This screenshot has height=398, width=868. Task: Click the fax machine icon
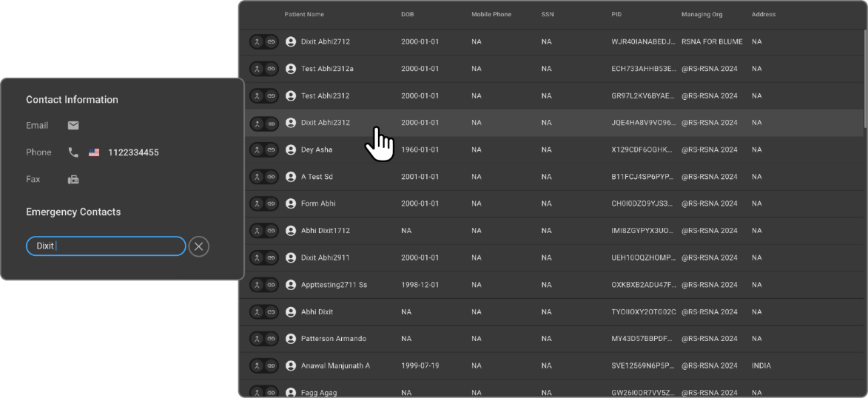[x=73, y=180]
